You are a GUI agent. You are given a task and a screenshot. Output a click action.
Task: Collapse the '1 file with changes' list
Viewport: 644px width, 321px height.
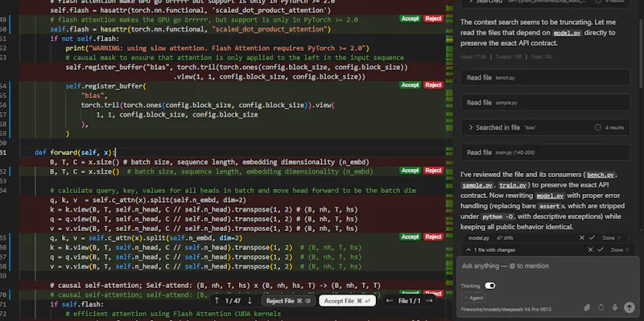click(469, 249)
